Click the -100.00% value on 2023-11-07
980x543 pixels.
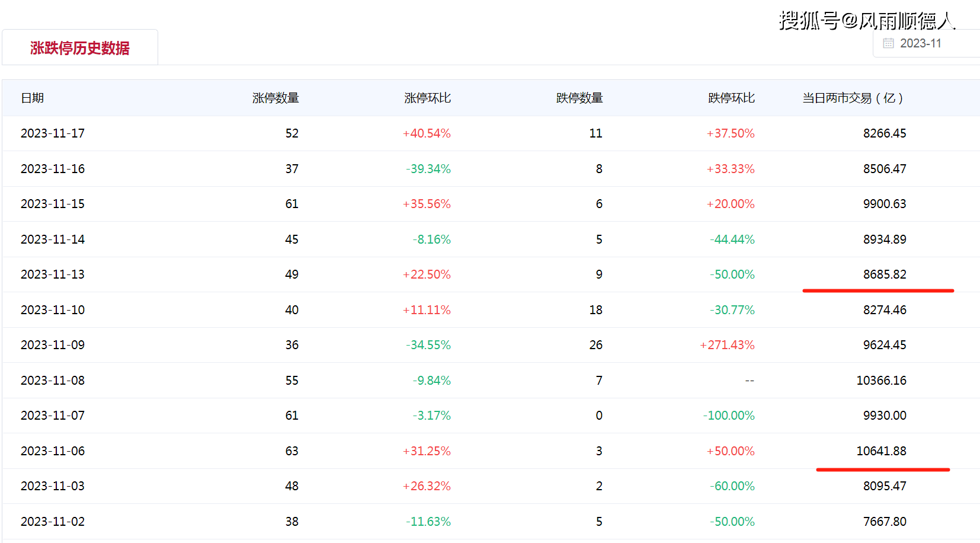pos(729,416)
